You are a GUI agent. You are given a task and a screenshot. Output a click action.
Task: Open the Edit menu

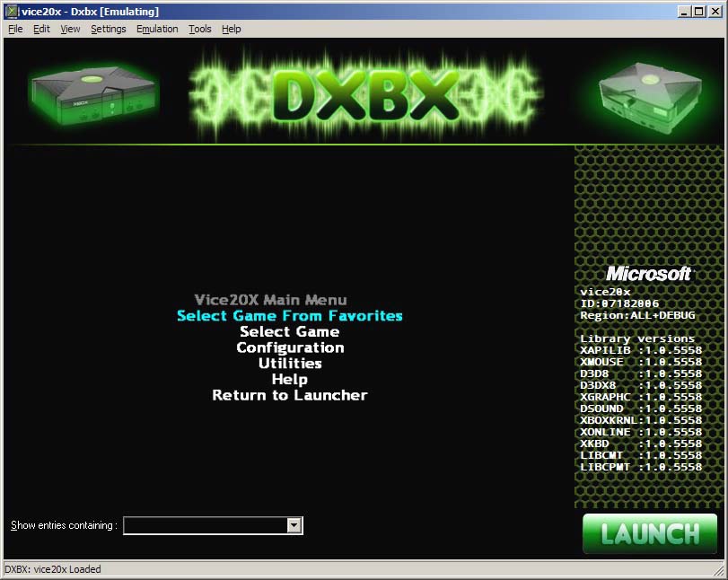click(x=41, y=29)
